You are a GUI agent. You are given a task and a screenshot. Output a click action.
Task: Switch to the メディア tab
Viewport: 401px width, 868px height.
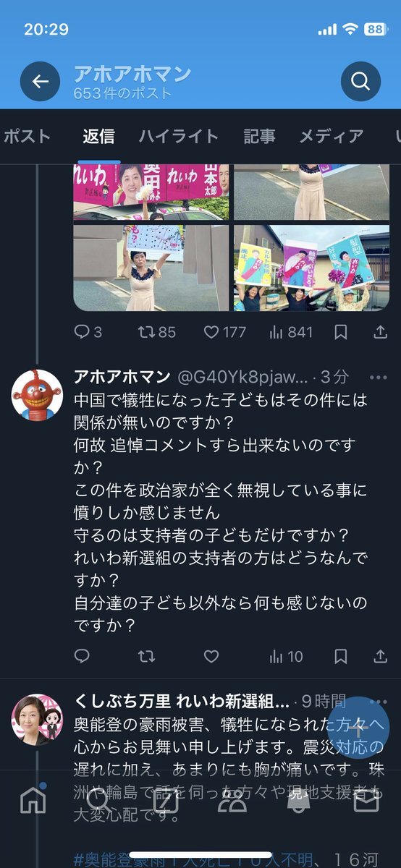(332, 136)
